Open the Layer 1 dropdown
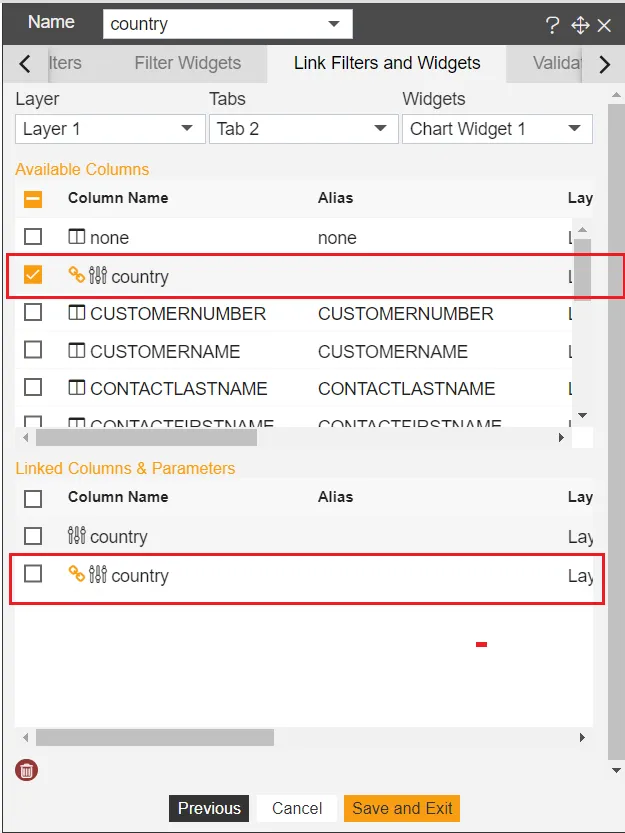Screen dimensions: 625x833 click(x=110, y=129)
